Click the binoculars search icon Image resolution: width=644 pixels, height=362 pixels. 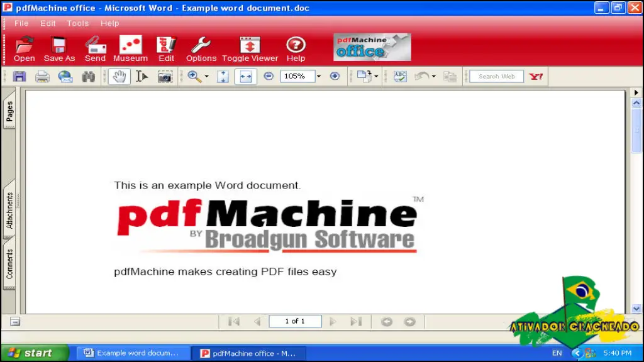point(88,76)
